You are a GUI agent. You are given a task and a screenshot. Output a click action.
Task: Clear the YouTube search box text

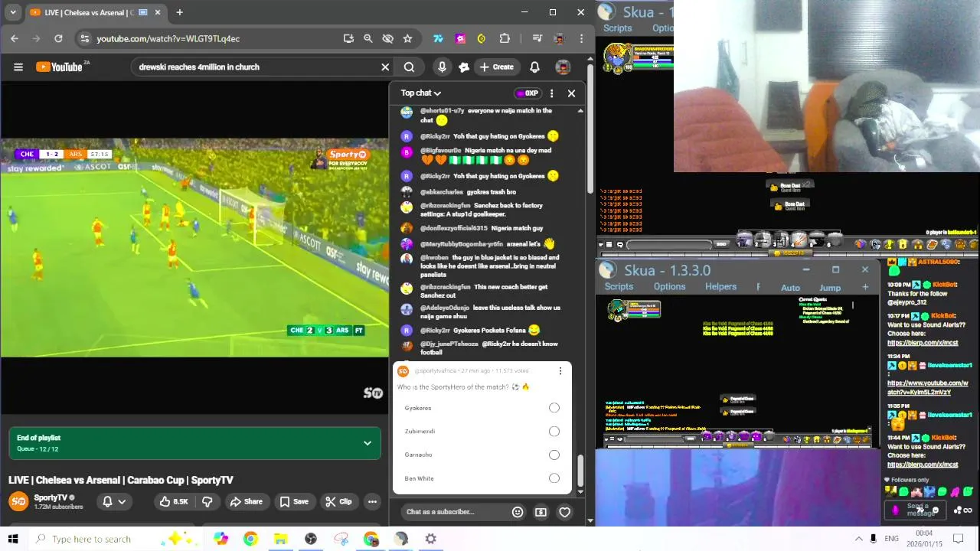click(385, 67)
